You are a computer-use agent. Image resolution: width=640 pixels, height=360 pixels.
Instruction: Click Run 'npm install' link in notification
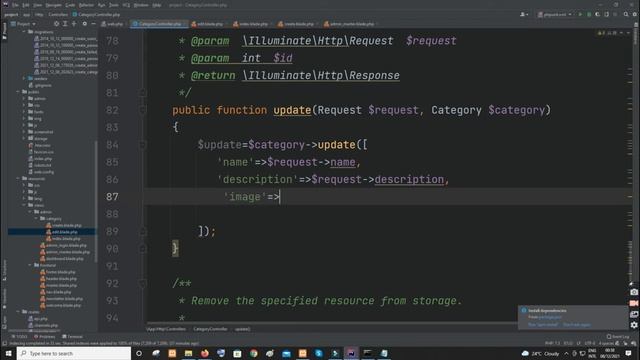coord(542,324)
